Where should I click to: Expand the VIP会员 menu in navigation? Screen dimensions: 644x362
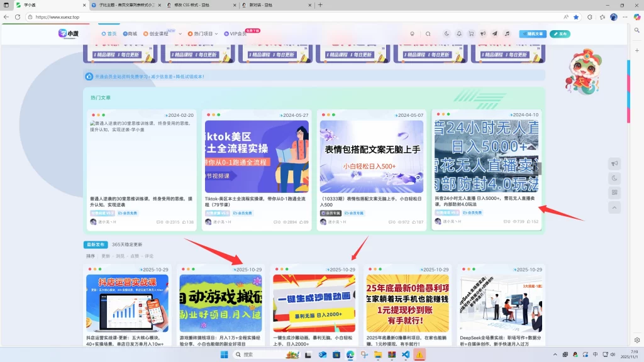pos(238,34)
